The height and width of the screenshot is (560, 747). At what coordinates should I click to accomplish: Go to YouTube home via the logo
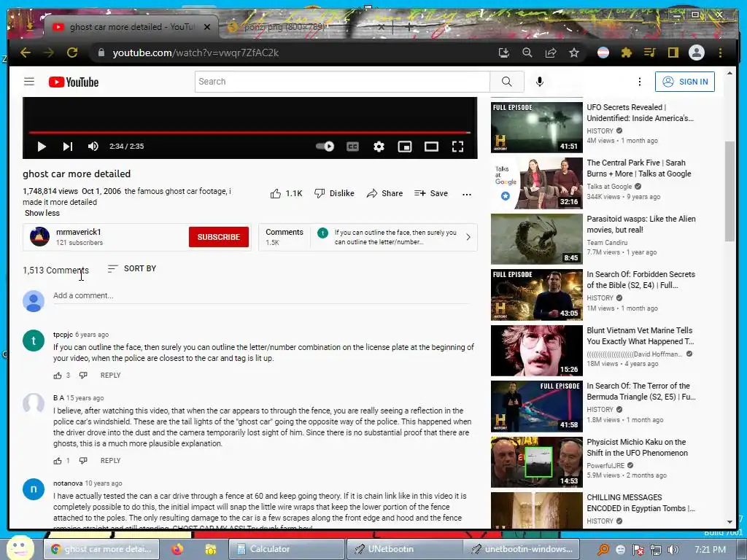coord(74,82)
